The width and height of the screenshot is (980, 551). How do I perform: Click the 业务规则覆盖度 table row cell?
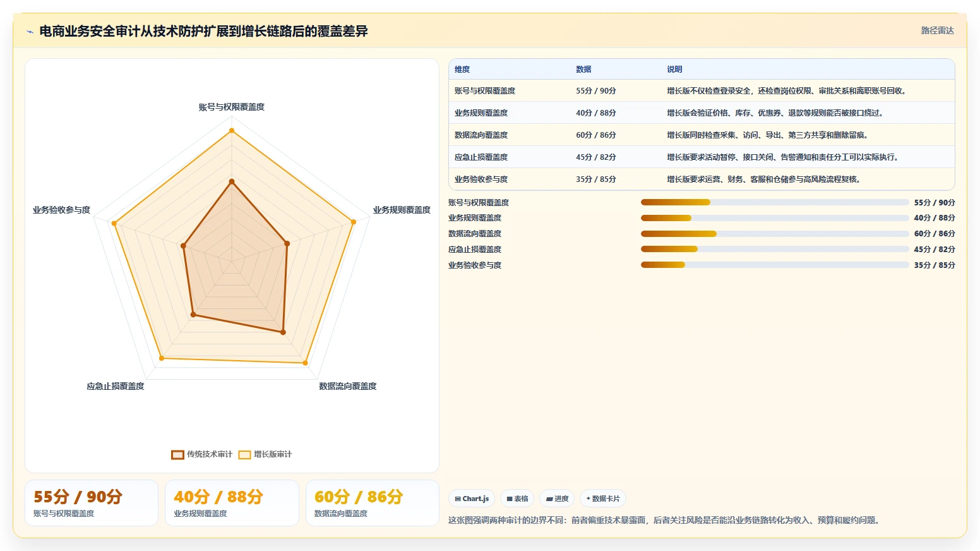tap(481, 113)
